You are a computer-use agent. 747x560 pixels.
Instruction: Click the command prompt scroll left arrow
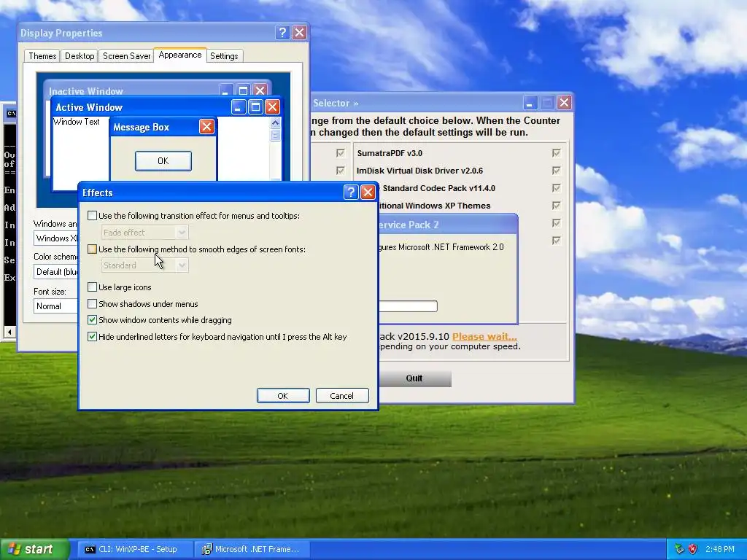tap(9, 332)
